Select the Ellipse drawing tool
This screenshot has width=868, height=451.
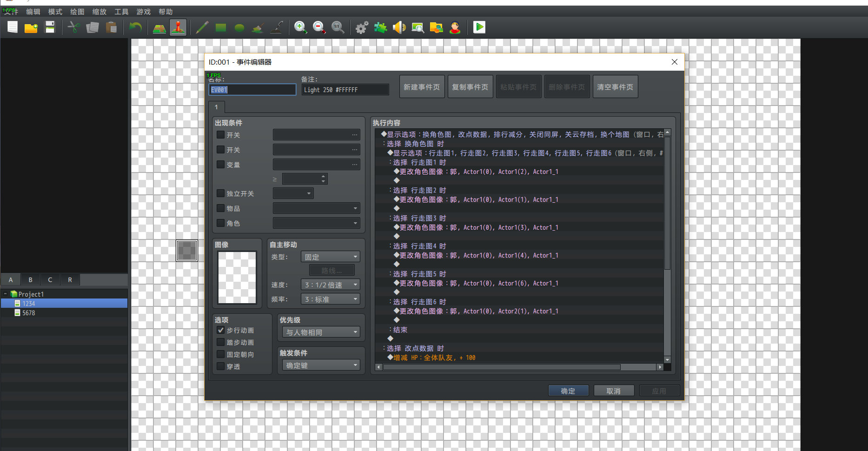point(239,27)
